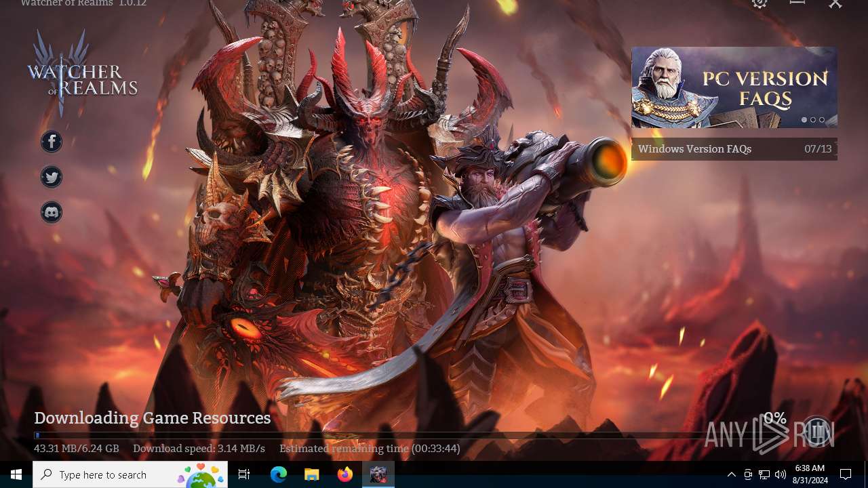Click the 0% progress percentage
Image resolution: width=868 pixels, height=488 pixels.
[x=775, y=419]
